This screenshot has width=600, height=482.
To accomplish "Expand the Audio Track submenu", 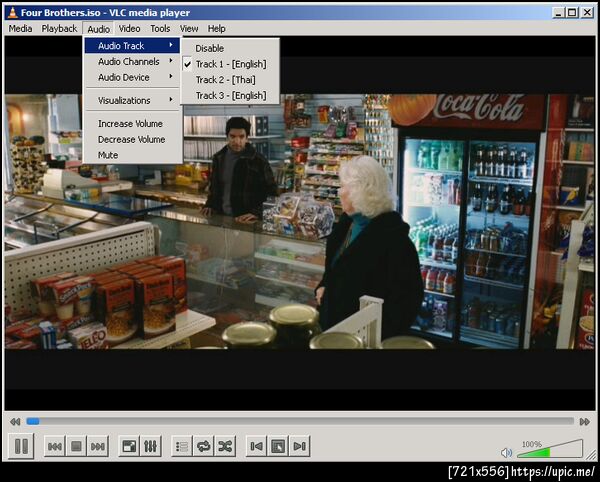I will point(132,46).
